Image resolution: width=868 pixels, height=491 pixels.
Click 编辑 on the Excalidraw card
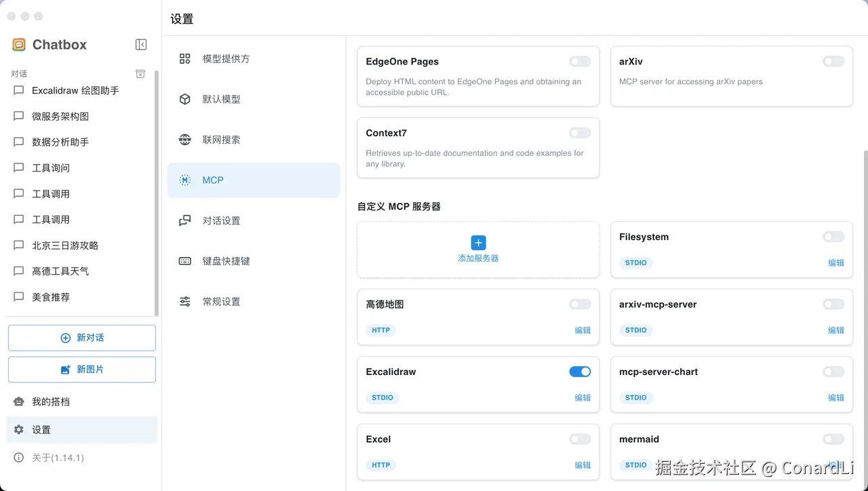[583, 397]
